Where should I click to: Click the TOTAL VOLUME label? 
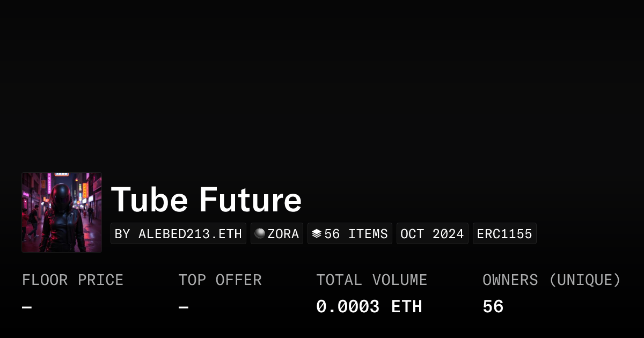point(371,280)
